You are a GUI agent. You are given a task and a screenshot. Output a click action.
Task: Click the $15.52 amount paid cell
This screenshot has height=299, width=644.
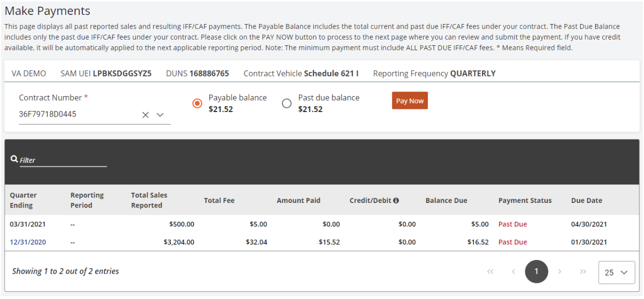(329, 242)
